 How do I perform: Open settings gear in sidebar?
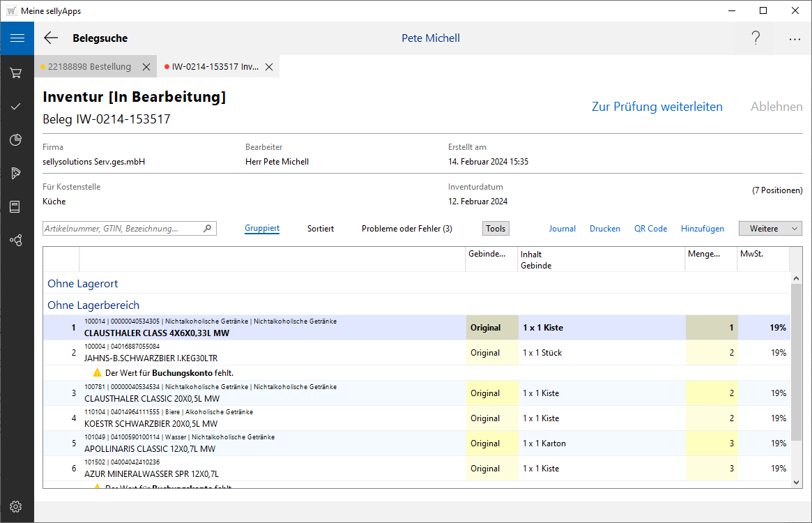pyautogui.click(x=17, y=506)
